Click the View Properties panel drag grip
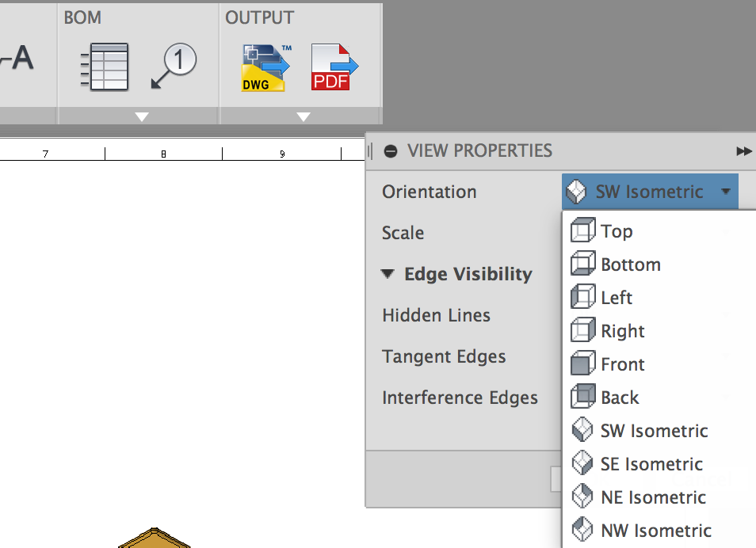The width and height of the screenshot is (756, 548). click(370, 151)
